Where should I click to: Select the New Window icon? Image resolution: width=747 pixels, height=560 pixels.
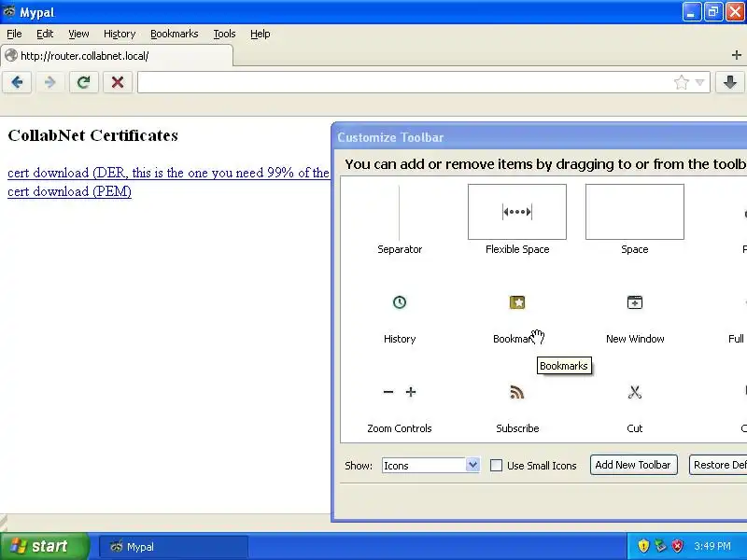tap(635, 301)
